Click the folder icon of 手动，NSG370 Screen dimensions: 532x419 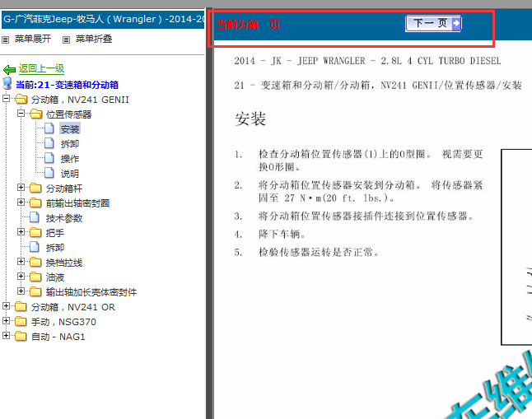(21, 321)
